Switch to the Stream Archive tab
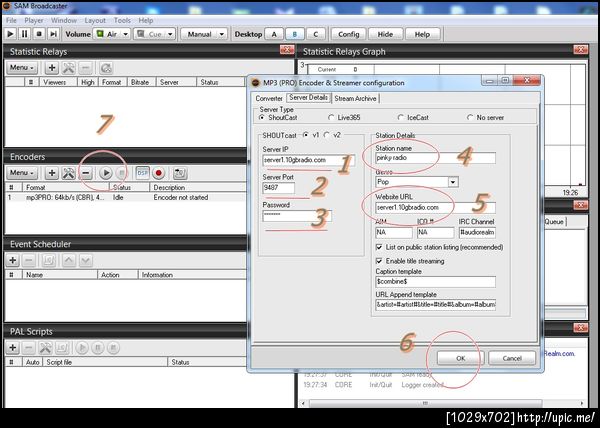The width and height of the screenshot is (600, 428). pyautogui.click(x=355, y=98)
